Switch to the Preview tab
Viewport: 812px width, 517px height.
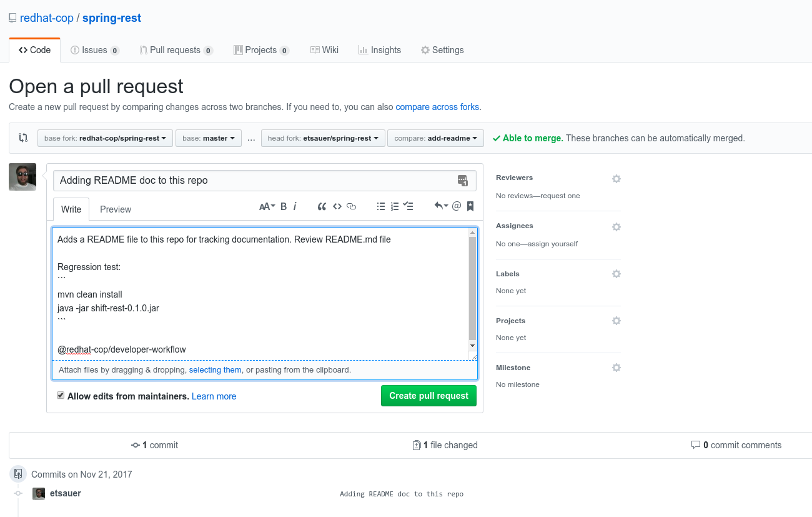click(x=116, y=209)
